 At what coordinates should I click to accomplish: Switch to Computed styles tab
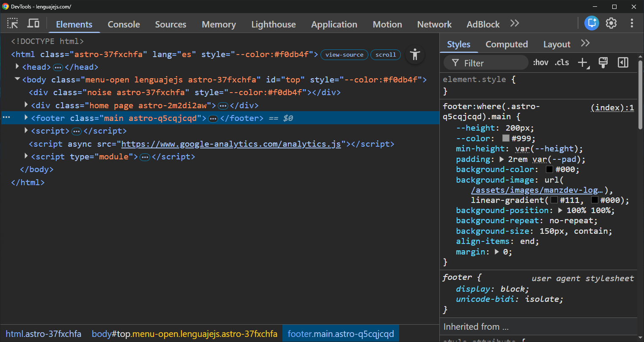click(x=507, y=44)
